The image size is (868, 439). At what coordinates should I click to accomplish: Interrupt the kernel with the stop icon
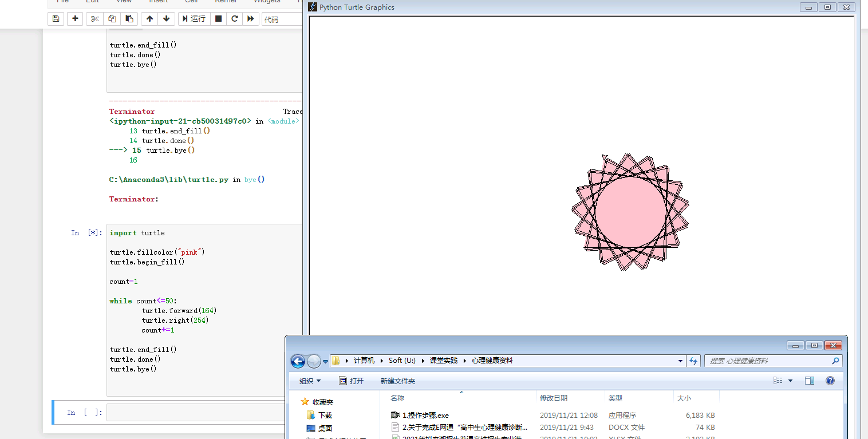point(218,19)
